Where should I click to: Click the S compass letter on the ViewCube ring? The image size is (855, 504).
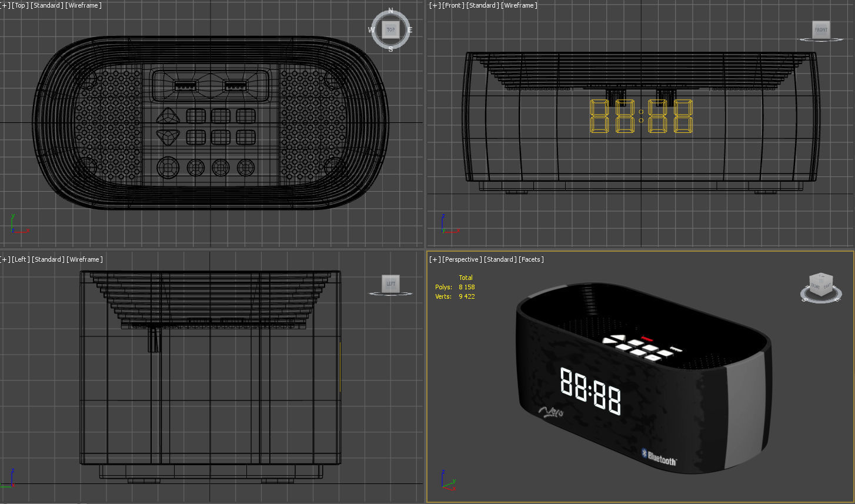point(391,49)
